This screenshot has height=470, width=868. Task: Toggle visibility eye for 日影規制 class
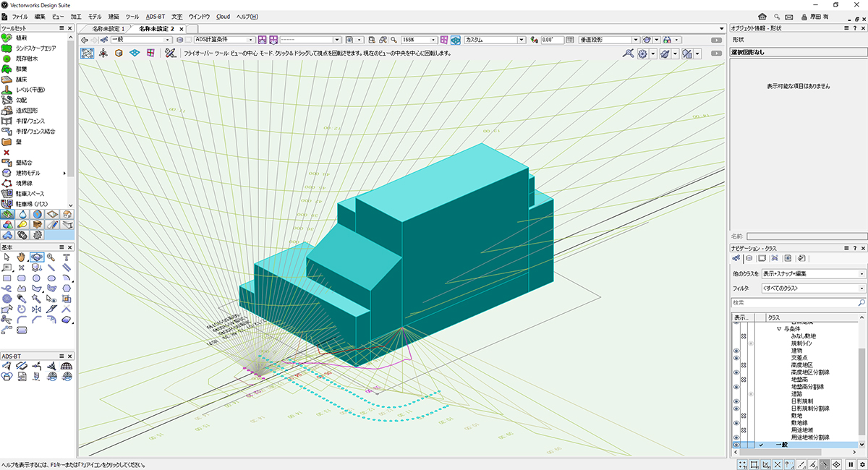click(736, 401)
